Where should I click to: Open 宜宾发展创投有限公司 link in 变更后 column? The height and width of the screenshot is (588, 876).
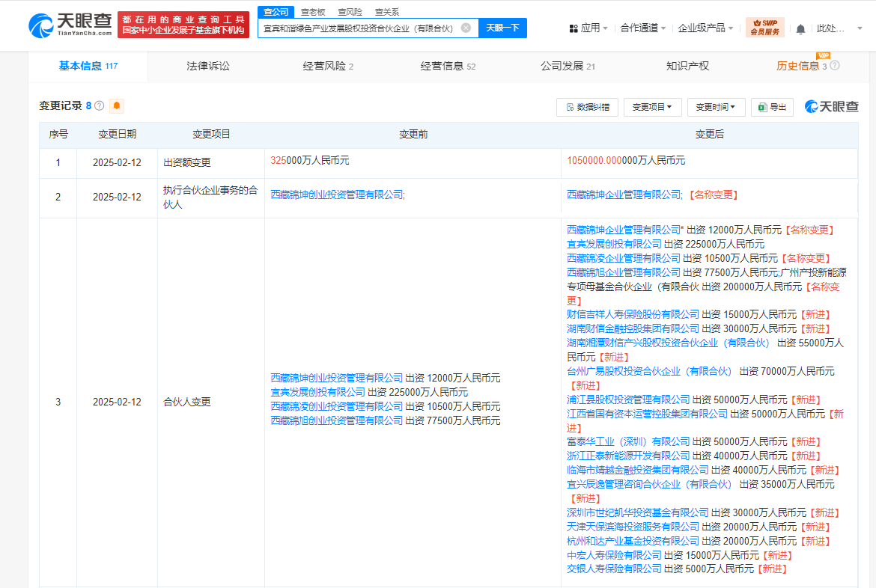tap(614, 244)
